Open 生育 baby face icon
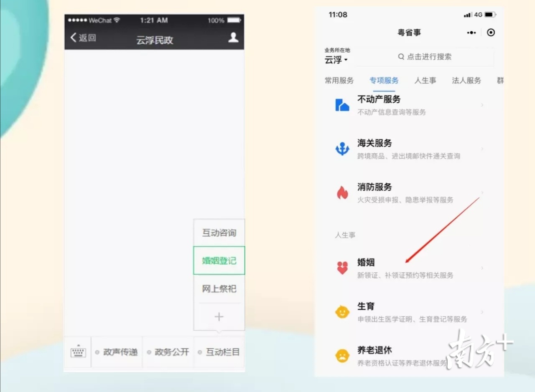 (342, 312)
